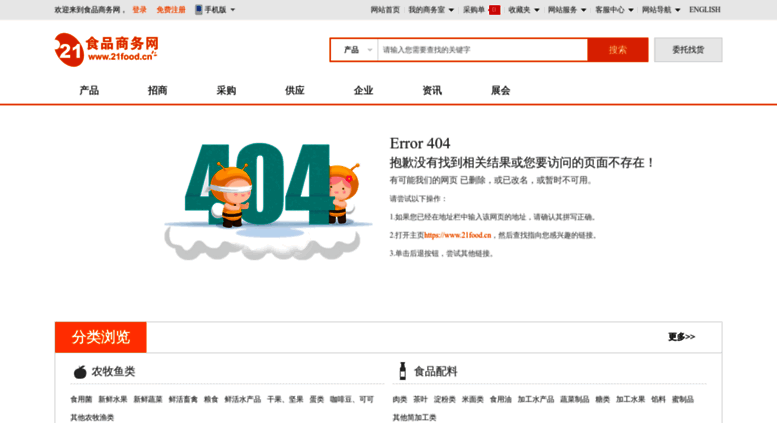Open the 肉类 category
Image resolution: width=777 pixels, height=423 pixels.
tap(400, 399)
